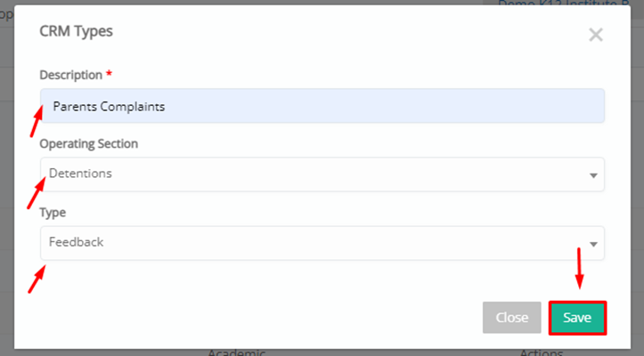Open the Type dropdown showing Feedback
The width and height of the screenshot is (644, 356).
(x=322, y=243)
